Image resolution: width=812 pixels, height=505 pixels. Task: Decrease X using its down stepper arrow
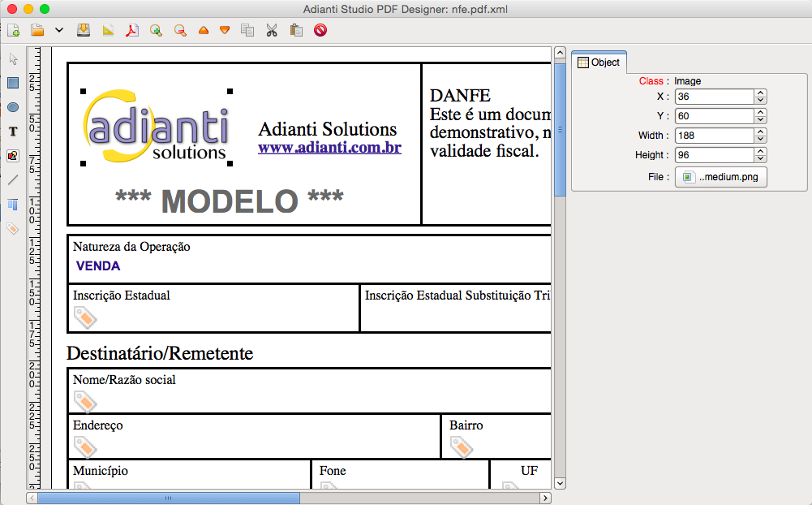click(760, 100)
